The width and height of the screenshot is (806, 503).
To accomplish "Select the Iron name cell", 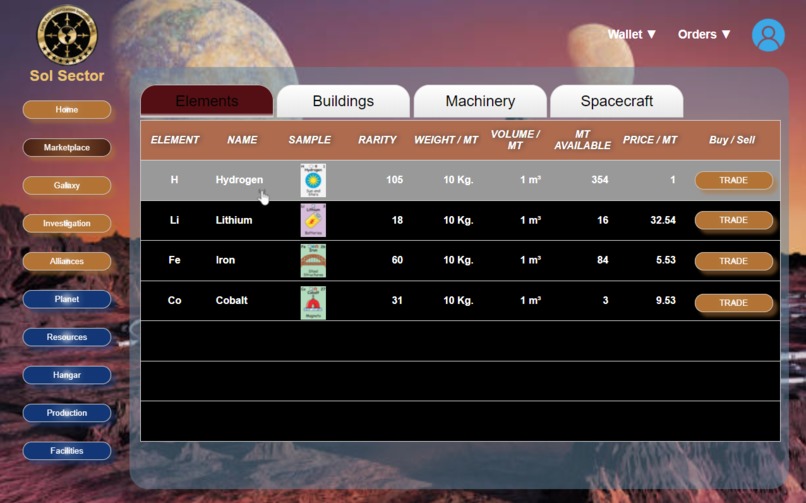I will point(225,260).
